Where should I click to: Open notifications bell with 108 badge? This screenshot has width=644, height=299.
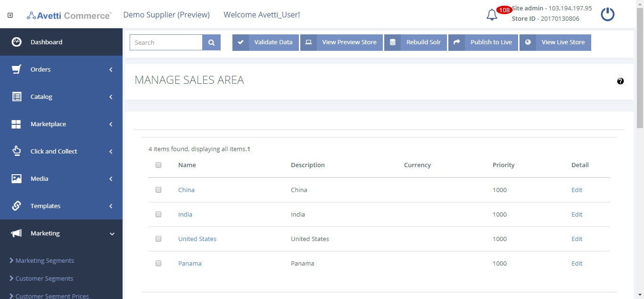click(x=492, y=15)
